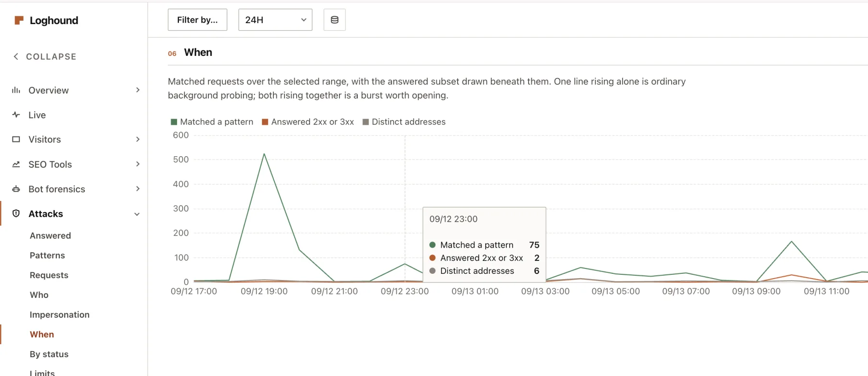
Task: Open the Patterns attacks page
Action: 47,255
